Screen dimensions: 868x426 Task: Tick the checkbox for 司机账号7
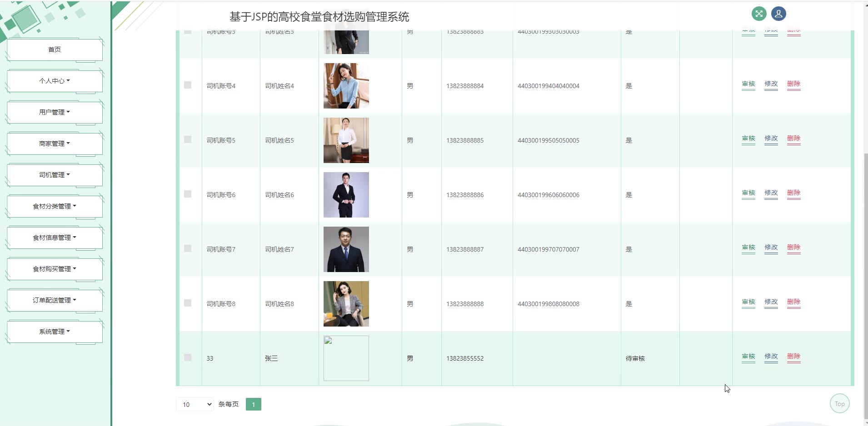tap(188, 248)
